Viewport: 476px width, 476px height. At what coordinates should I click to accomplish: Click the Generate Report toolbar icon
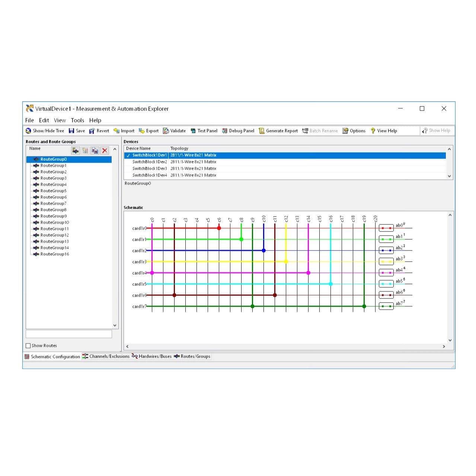point(262,131)
